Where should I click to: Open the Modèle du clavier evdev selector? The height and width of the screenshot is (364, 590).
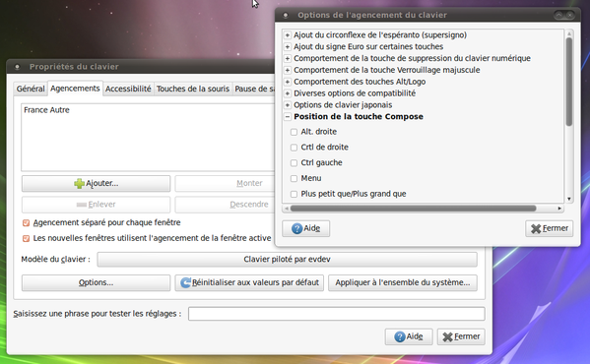287,259
